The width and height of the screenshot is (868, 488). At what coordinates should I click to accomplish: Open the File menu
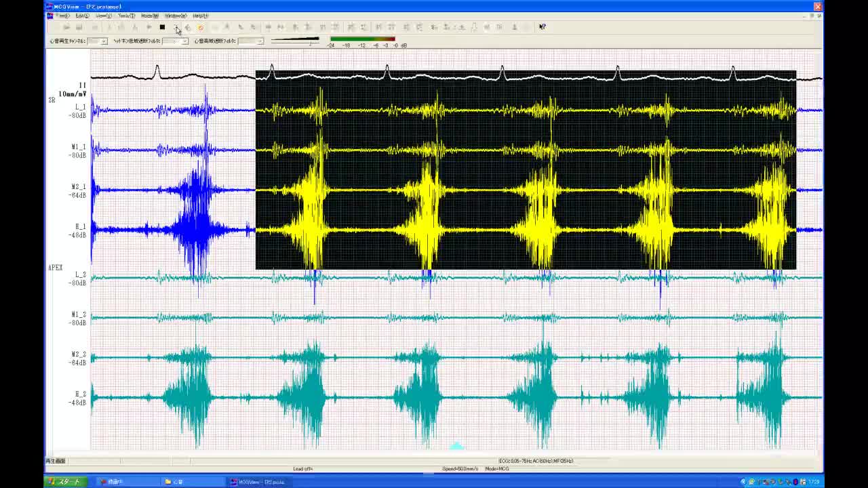point(62,16)
